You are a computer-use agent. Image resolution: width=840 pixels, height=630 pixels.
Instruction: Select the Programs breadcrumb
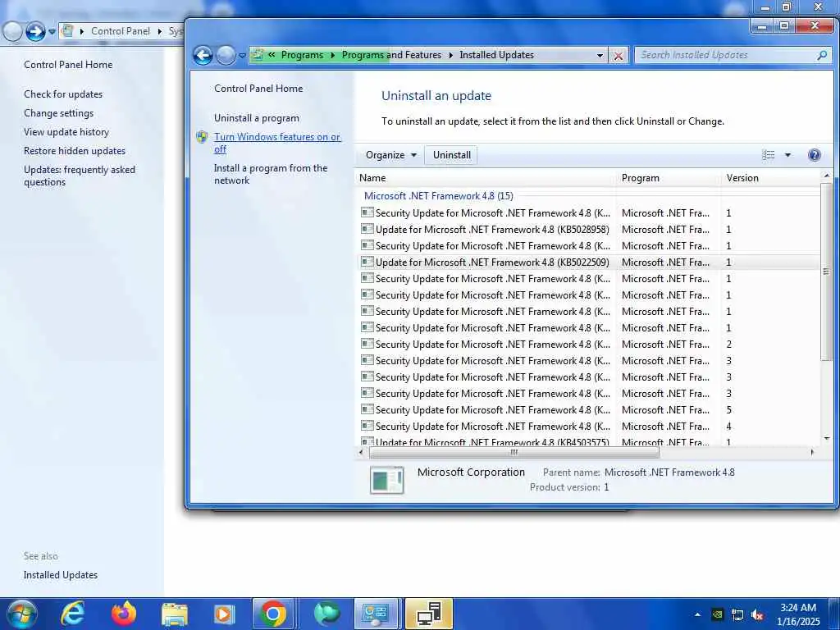[x=302, y=55]
